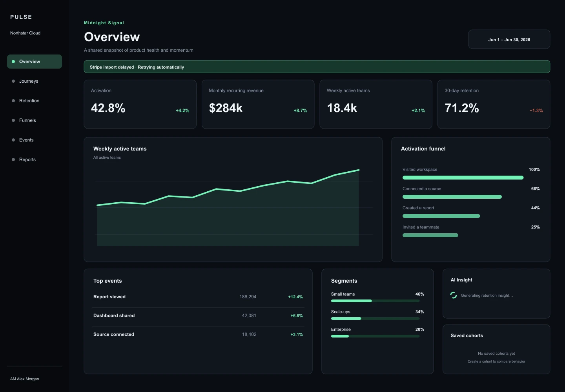Image resolution: width=565 pixels, height=392 pixels.
Task: Click Create a cohort to compare behavior
Action: click(x=496, y=361)
